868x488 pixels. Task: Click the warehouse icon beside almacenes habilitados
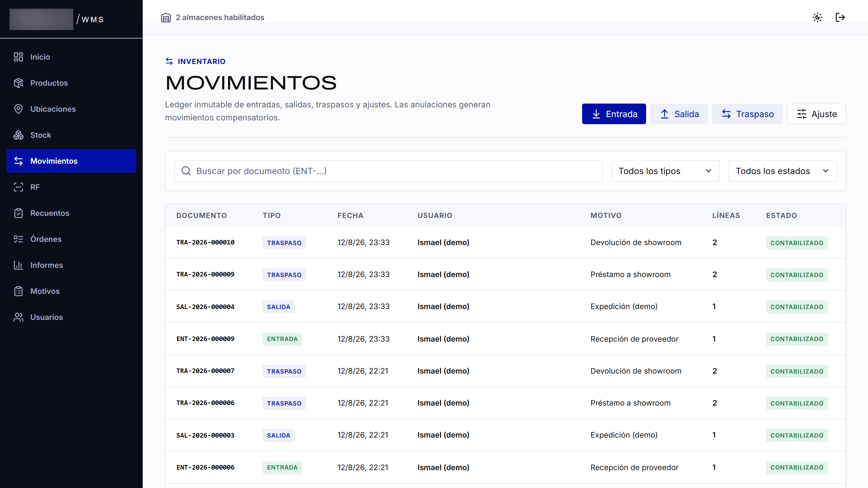click(166, 18)
